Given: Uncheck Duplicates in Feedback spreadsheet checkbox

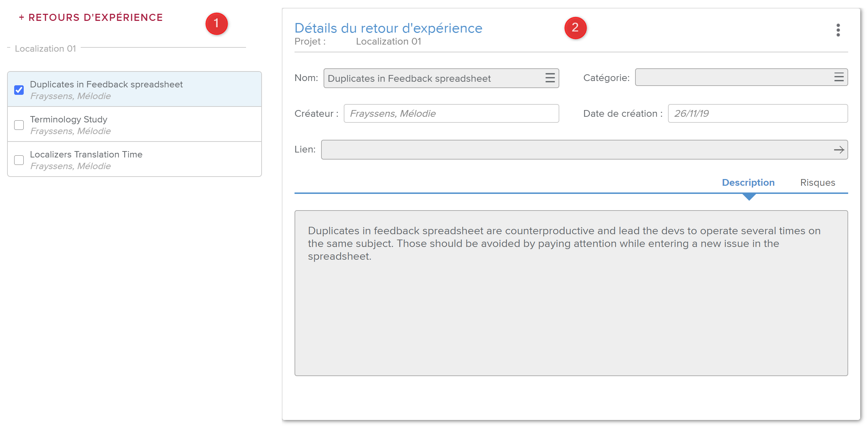Looking at the screenshot, I should tap(19, 90).
